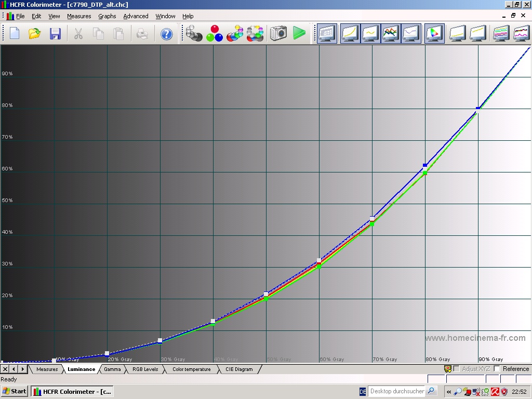Screen dimensions: 532x399
Task: Save the file using the floppy disk icon
Action: [x=55, y=34]
